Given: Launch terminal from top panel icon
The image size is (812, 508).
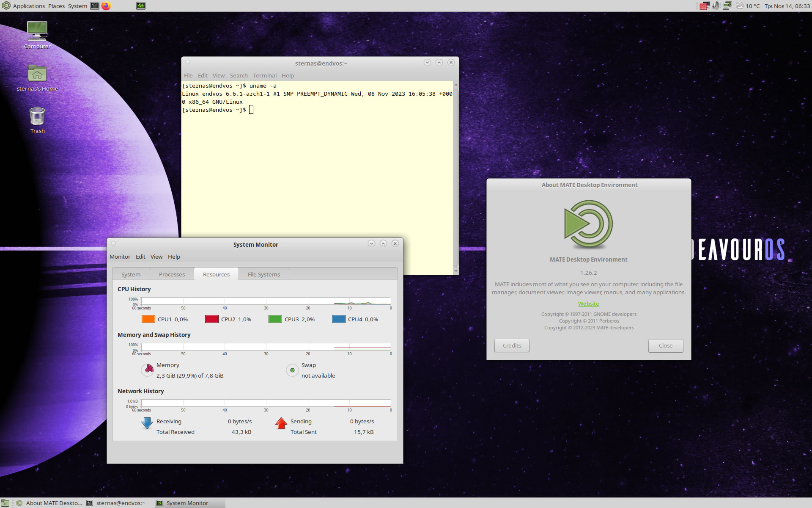Looking at the screenshot, I should click(95, 6).
